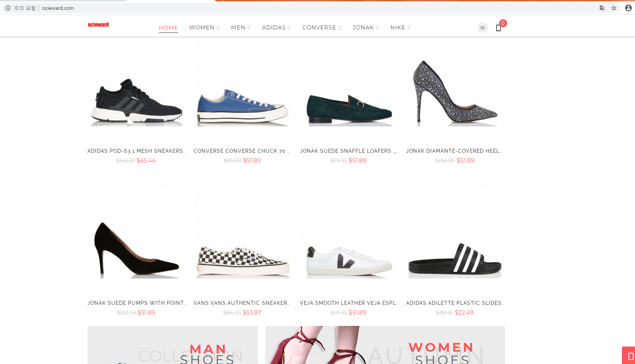635x364 pixels.
Task: Click JONAK SUEDE PUMPS WITH POINT title
Action: tap(137, 303)
